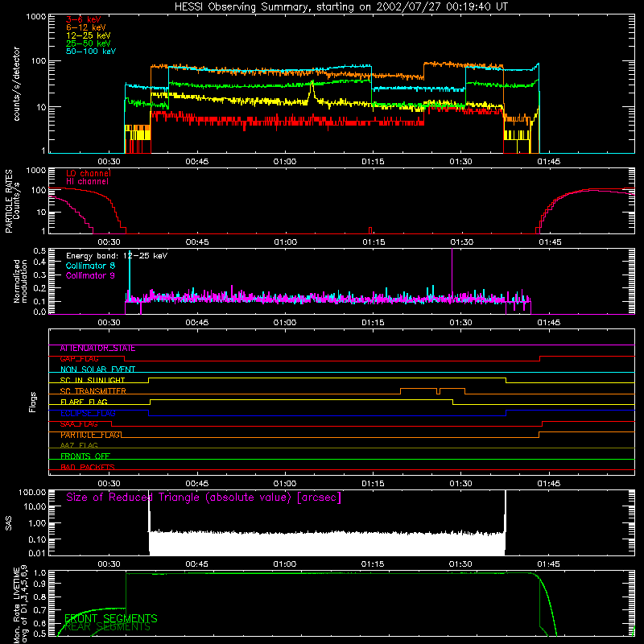Click the GAP_FLAG flag label
644x644 pixels.
coord(79,359)
